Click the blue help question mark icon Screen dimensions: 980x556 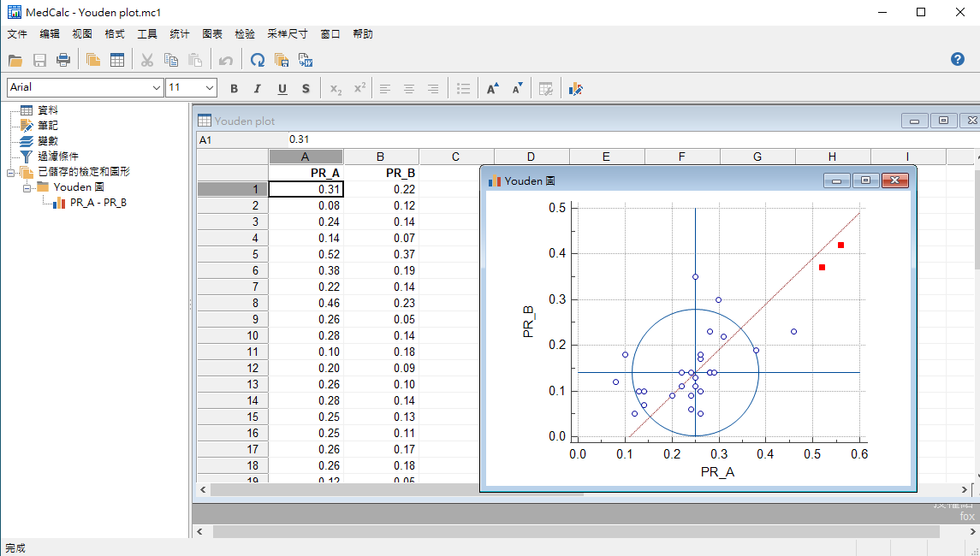[958, 59]
